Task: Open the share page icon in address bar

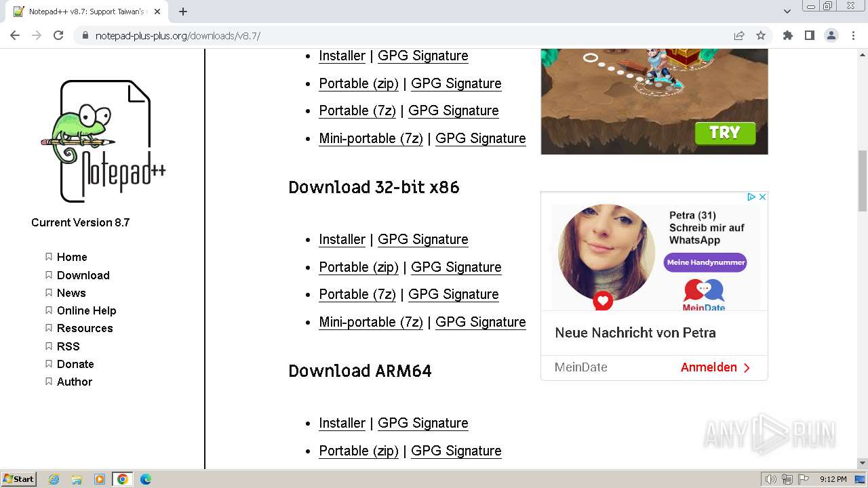Action: [x=739, y=35]
